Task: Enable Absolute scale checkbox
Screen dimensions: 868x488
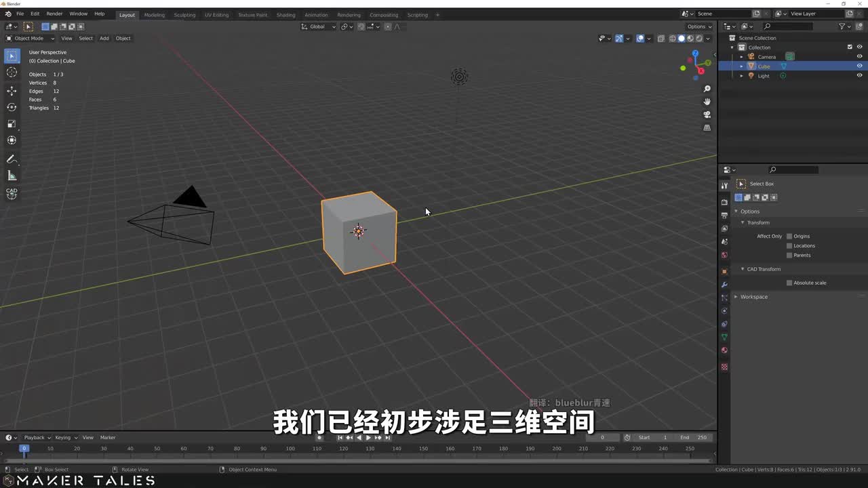Action: 789,283
